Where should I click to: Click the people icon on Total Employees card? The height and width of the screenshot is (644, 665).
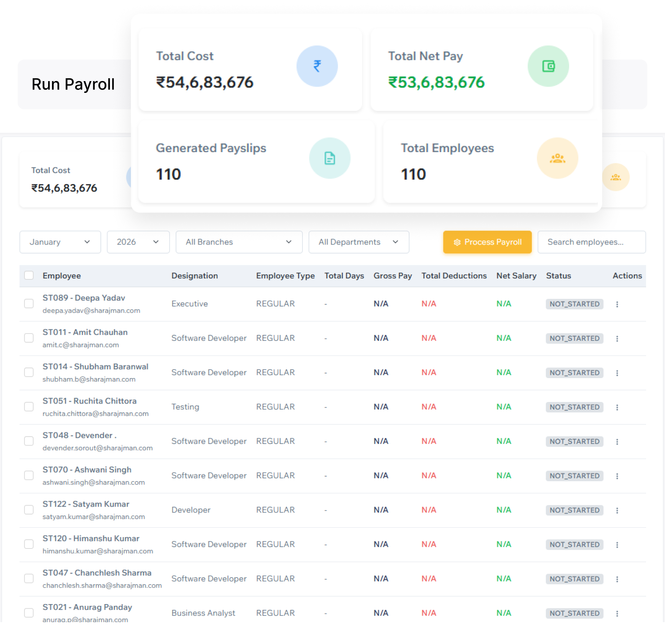pyautogui.click(x=557, y=158)
